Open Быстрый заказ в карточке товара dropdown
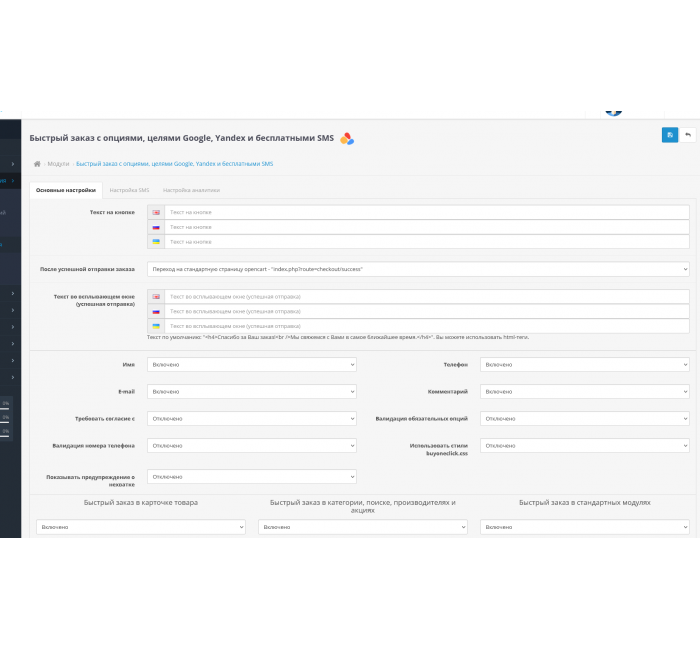This screenshot has width=700, height=650. (x=141, y=527)
